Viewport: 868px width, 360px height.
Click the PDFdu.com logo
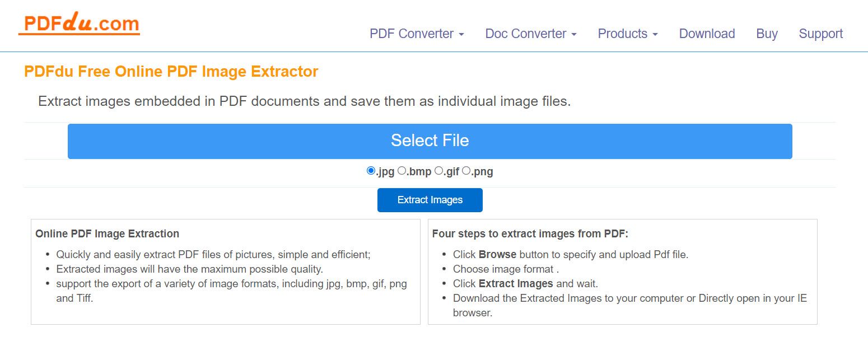tap(79, 24)
